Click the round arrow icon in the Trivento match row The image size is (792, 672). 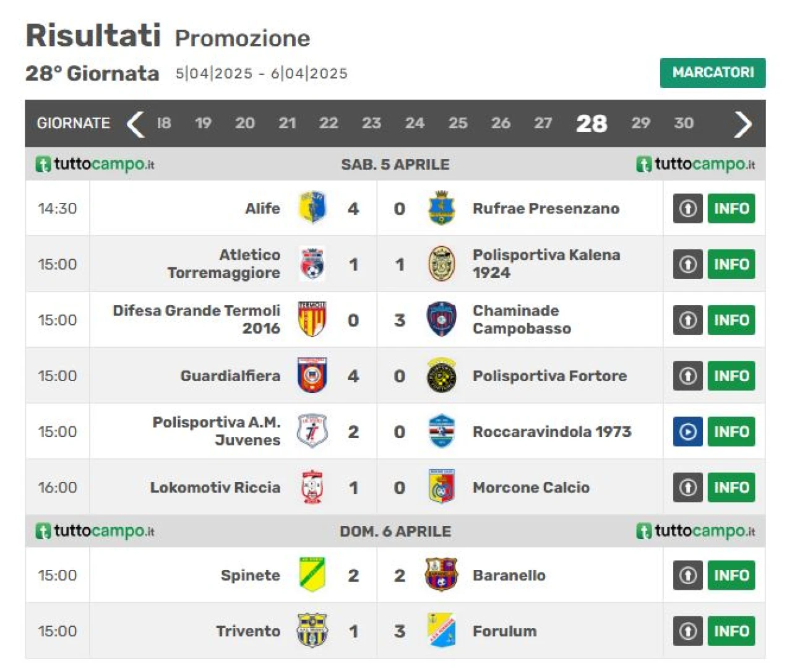[687, 631]
